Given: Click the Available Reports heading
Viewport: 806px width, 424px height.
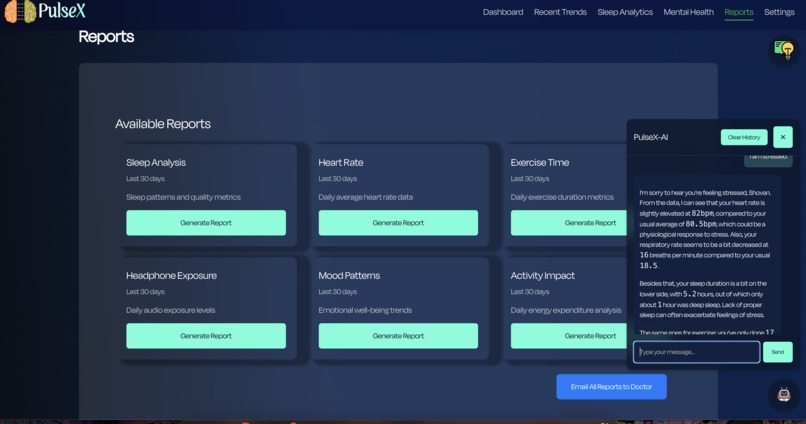Looking at the screenshot, I should pos(162,124).
